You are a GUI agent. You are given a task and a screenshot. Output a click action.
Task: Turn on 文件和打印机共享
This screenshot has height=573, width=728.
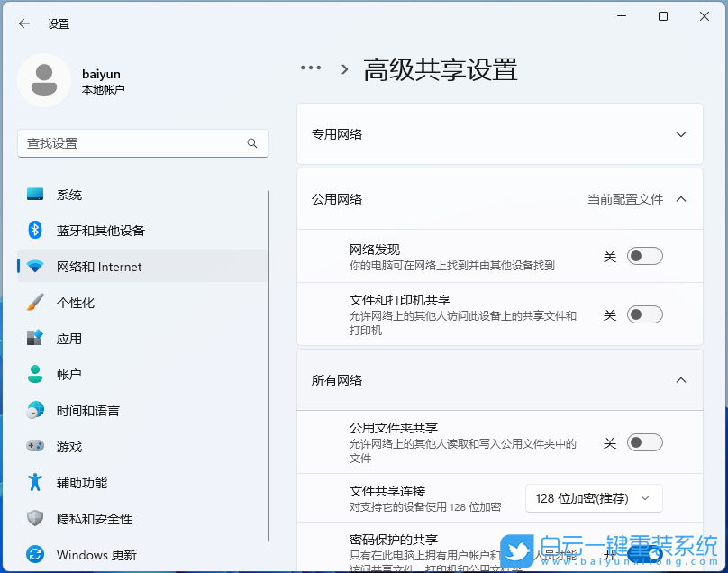[x=643, y=314]
